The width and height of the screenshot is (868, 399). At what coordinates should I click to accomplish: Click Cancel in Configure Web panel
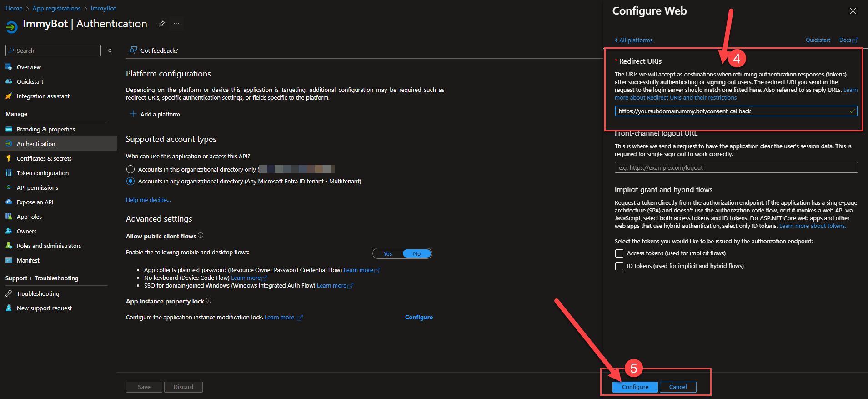coord(678,387)
